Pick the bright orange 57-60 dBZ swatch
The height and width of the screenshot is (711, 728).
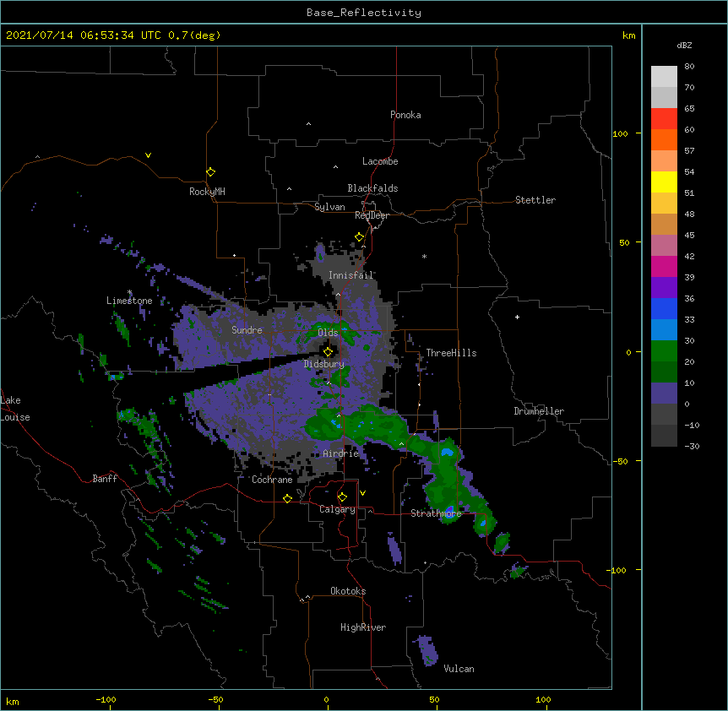tap(664, 139)
